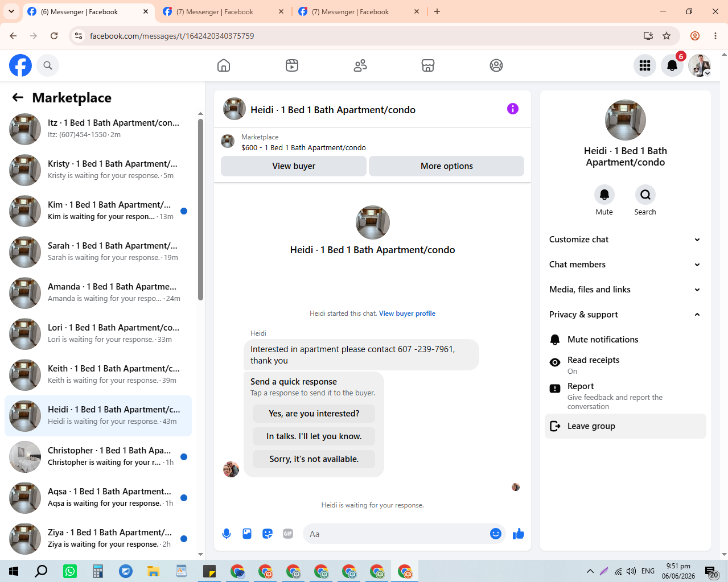The width and height of the screenshot is (728, 582).
Task: Open the View buyer profile link
Action: 407,313
